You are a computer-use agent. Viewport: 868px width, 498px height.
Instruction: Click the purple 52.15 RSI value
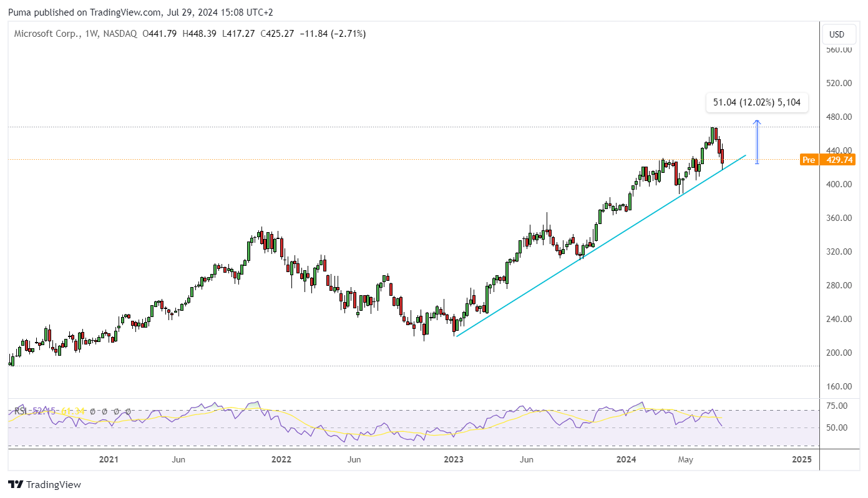coord(44,411)
